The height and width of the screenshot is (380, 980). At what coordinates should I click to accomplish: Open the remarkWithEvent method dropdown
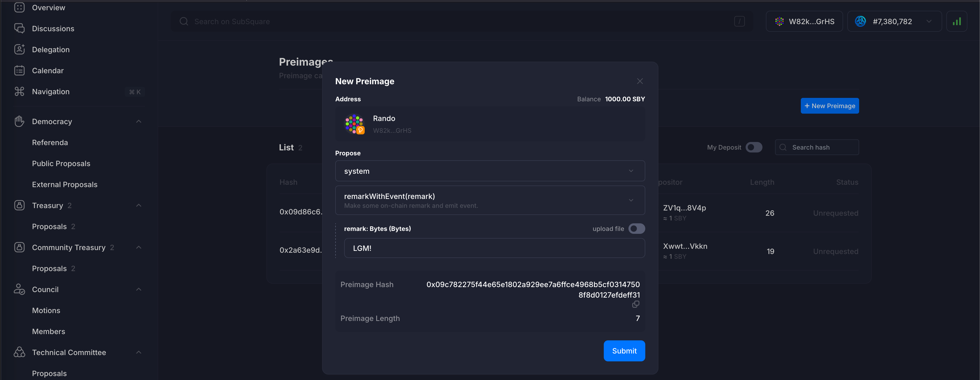point(490,200)
